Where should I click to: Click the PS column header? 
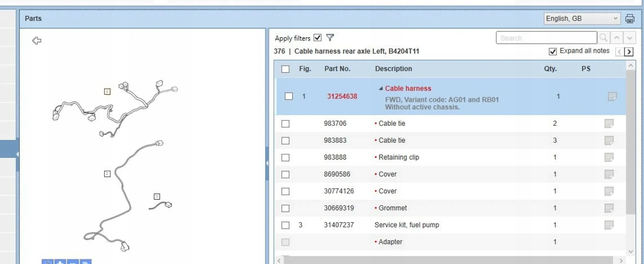586,69
